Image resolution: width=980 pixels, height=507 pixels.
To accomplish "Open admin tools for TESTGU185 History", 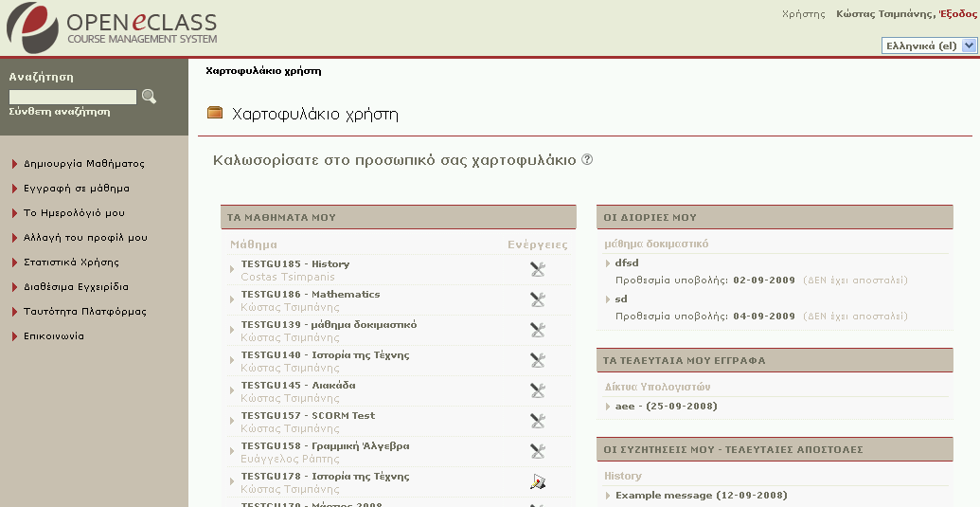I will [538, 269].
